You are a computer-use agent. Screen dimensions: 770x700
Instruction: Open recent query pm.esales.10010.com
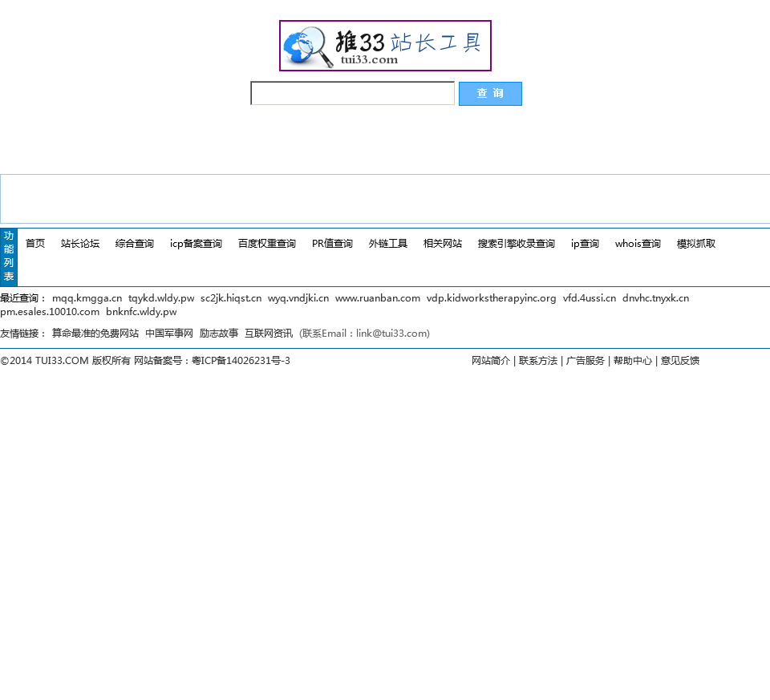tap(50, 312)
